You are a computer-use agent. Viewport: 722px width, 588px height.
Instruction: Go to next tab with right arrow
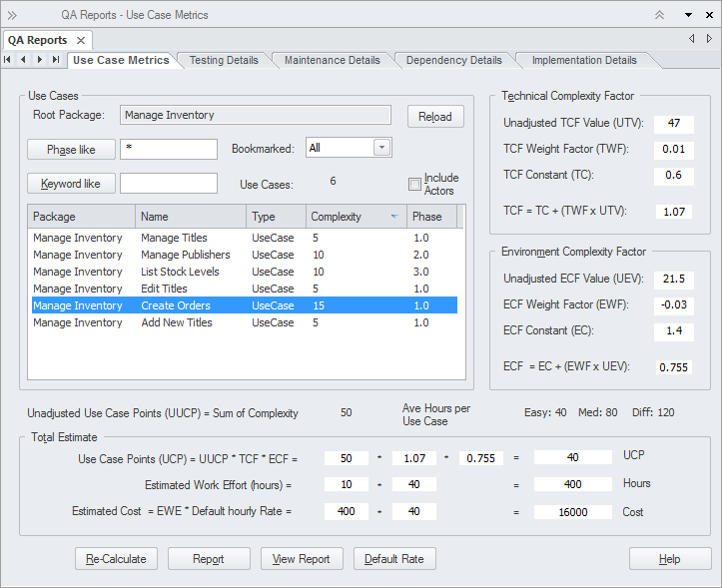40,60
